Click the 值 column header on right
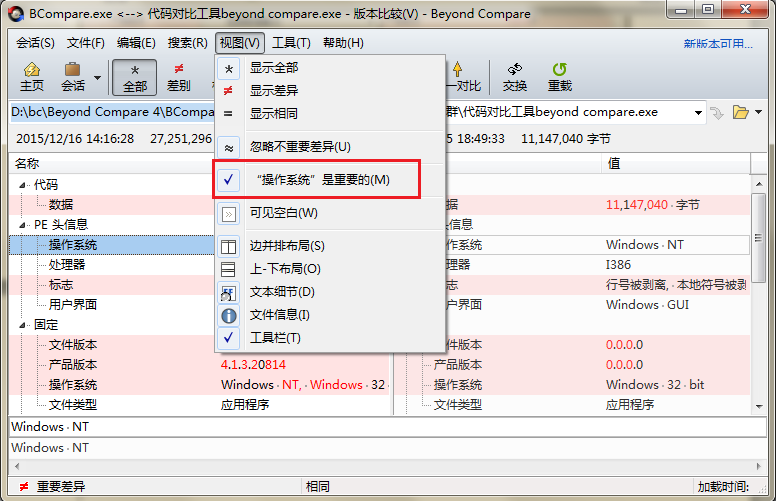 (x=676, y=164)
